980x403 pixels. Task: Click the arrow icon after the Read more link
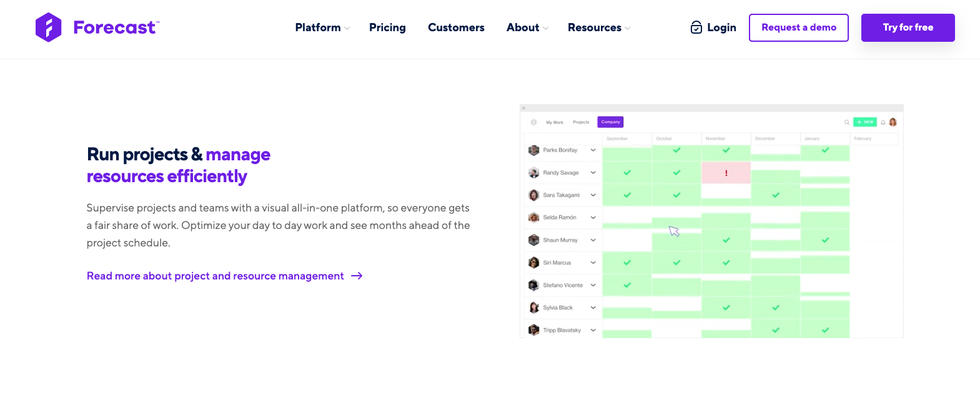point(357,276)
